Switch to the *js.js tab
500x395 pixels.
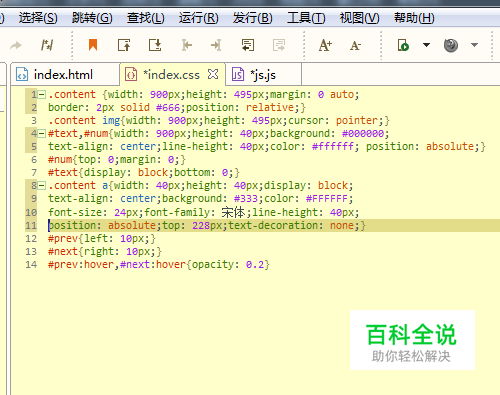click(263, 75)
